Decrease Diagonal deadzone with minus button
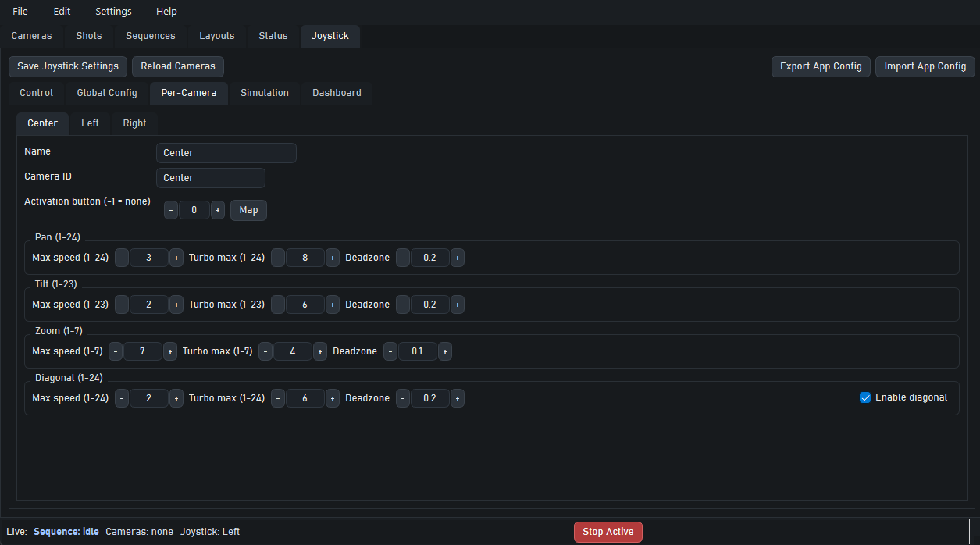Viewport: 980px width, 545px height. [403, 398]
